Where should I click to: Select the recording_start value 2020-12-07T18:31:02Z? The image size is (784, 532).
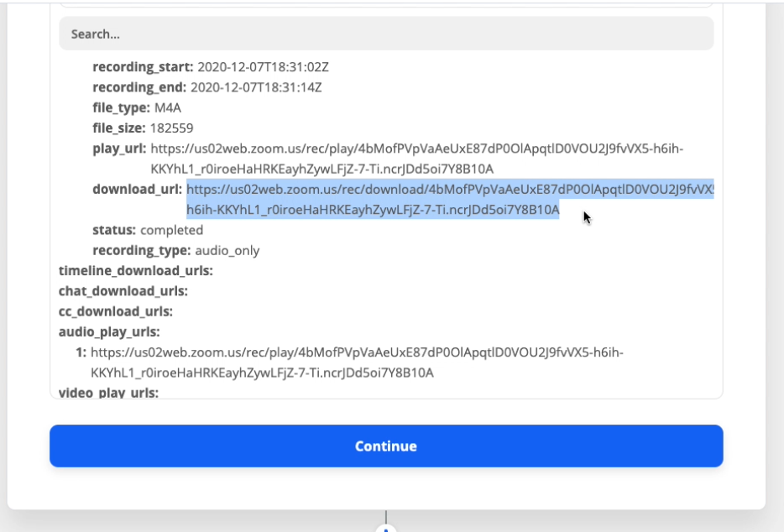[263, 67]
